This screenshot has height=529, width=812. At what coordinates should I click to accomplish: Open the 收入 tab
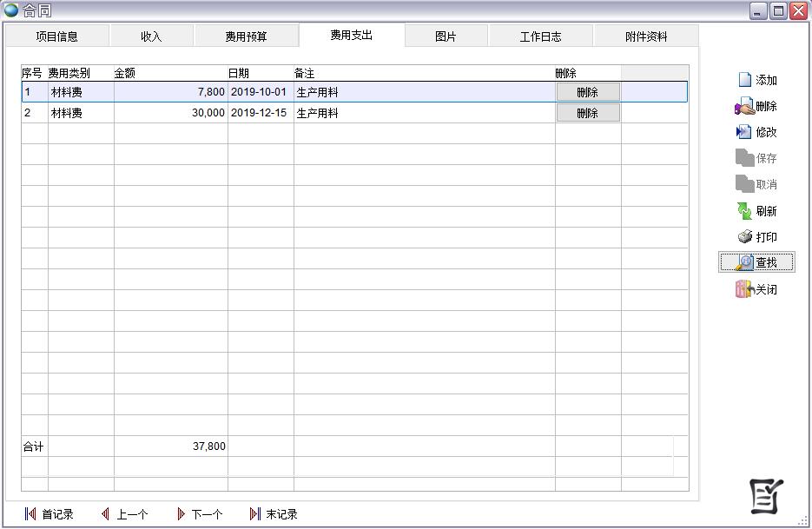point(151,36)
